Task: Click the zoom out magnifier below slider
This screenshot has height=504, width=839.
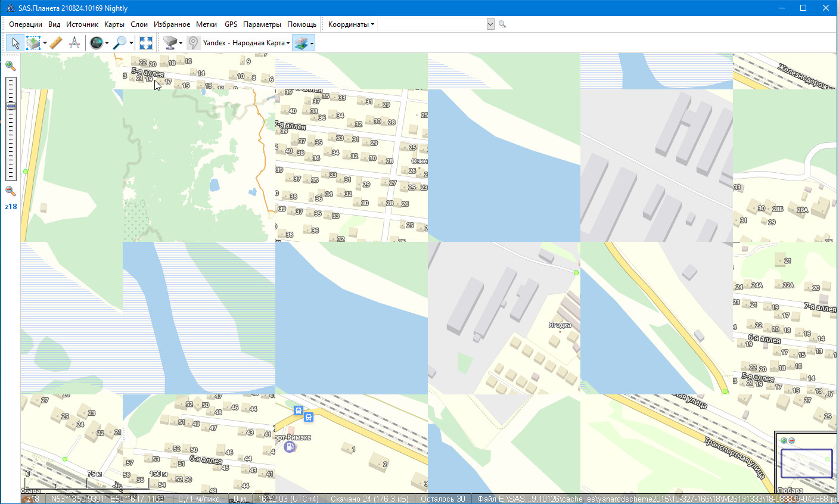Action: [10, 191]
